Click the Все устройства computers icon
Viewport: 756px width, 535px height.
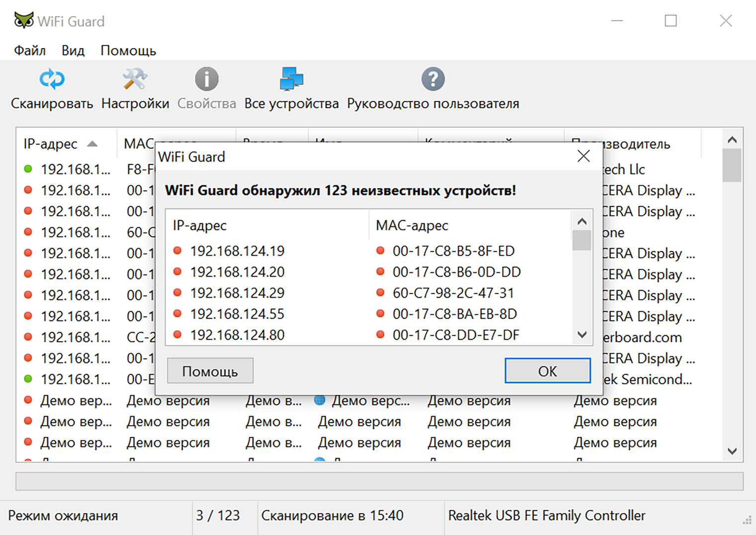tap(291, 79)
